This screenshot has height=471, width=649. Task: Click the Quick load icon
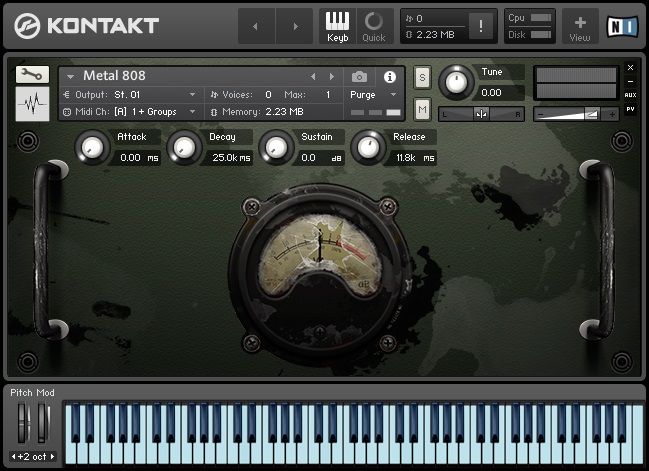374,25
